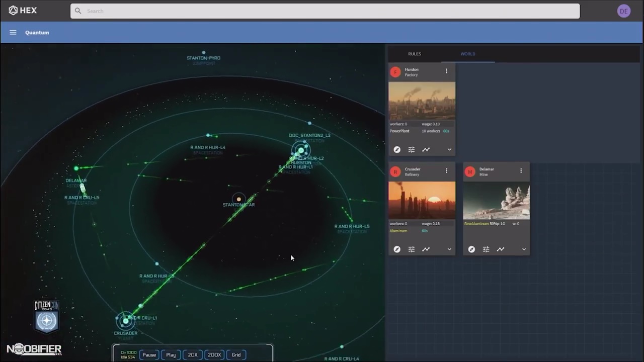Open Hurston Factory card options menu
644x362 pixels.
(x=446, y=71)
